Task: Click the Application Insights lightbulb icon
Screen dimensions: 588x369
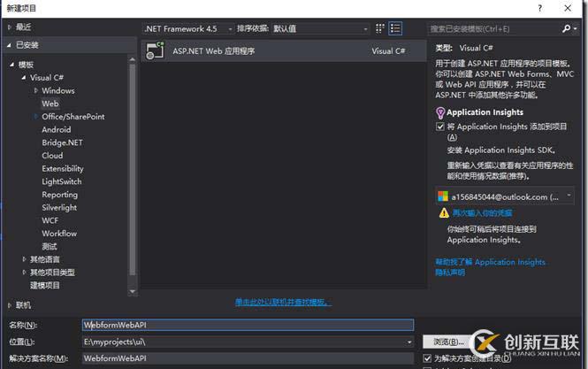Action: point(440,112)
